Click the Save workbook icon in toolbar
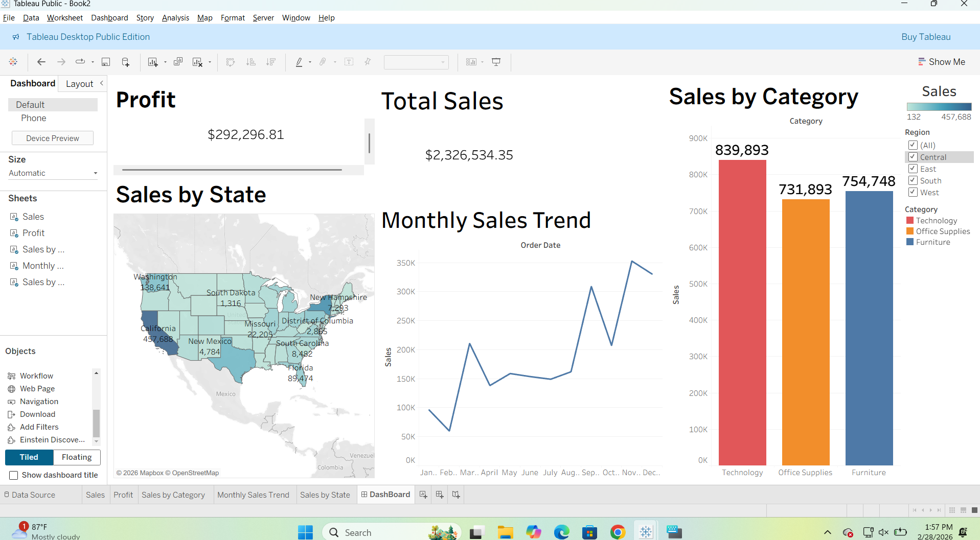Screen dimensions: 980x540 106,62
